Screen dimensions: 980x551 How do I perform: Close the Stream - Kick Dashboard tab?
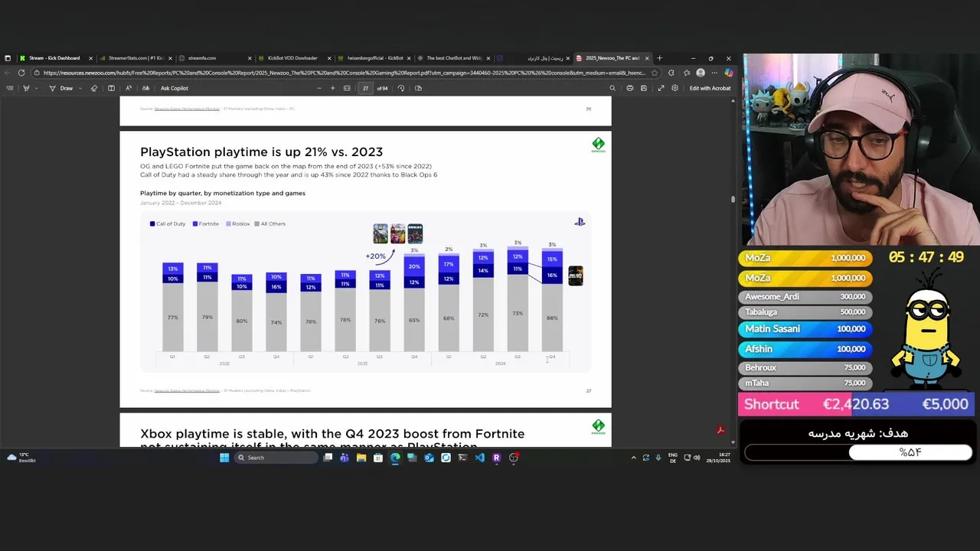90,58
